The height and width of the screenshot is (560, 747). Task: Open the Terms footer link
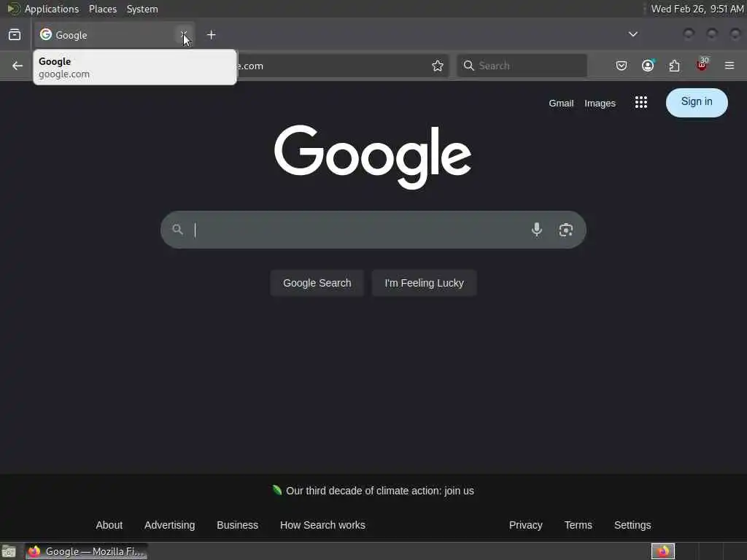coord(578,525)
